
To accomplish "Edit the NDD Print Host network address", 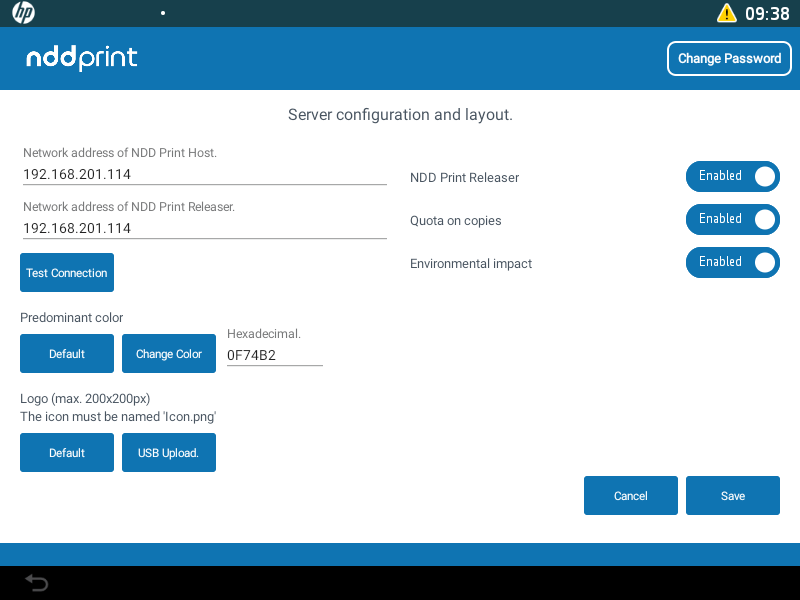I will click(x=204, y=174).
